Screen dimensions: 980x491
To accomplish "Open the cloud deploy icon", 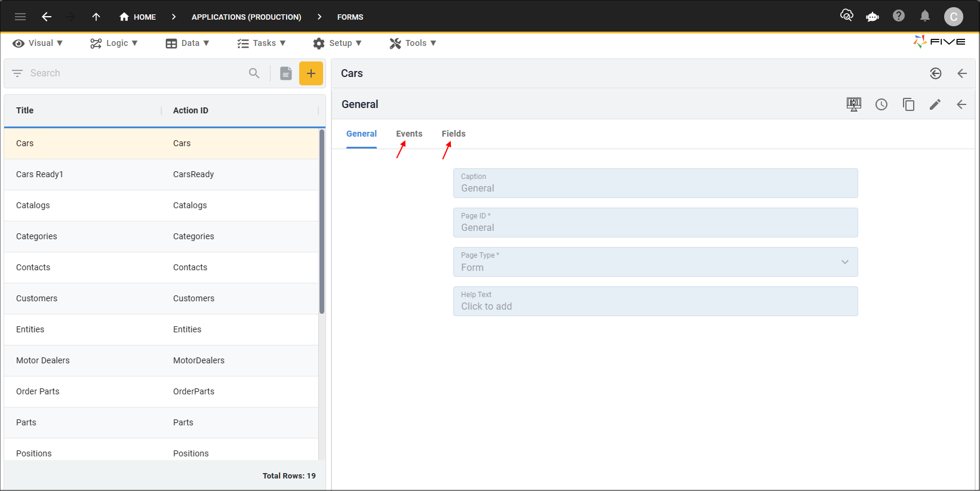I will [x=846, y=16].
